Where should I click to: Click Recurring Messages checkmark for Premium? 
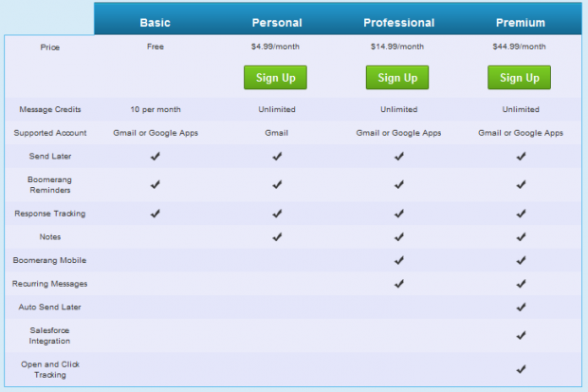pyautogui.click(x=521, y=284)
